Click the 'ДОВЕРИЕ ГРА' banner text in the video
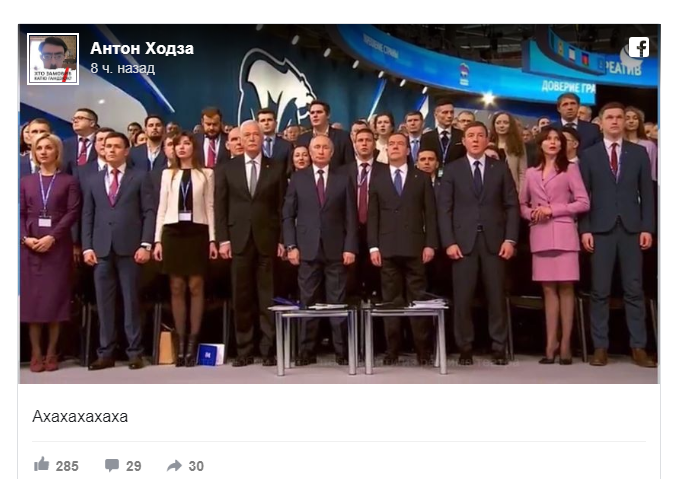The image size is (674, 479). click(x=568, y=87)
